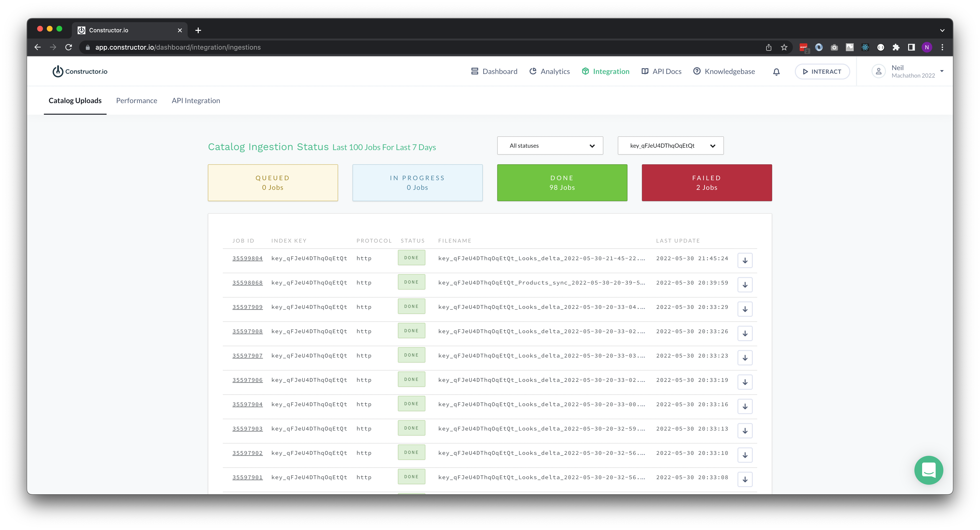Open the All statuses filter dropdown
Image resolution: width=980 pixels, height=530 pixels.
(550, 145)
